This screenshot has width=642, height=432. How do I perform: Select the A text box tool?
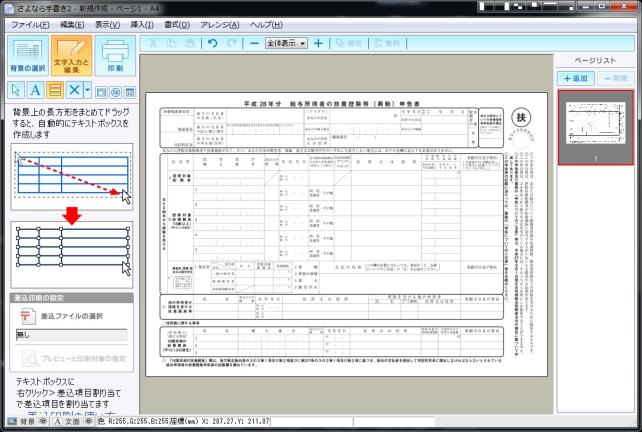pyautogui.click(x=36, y=90)
